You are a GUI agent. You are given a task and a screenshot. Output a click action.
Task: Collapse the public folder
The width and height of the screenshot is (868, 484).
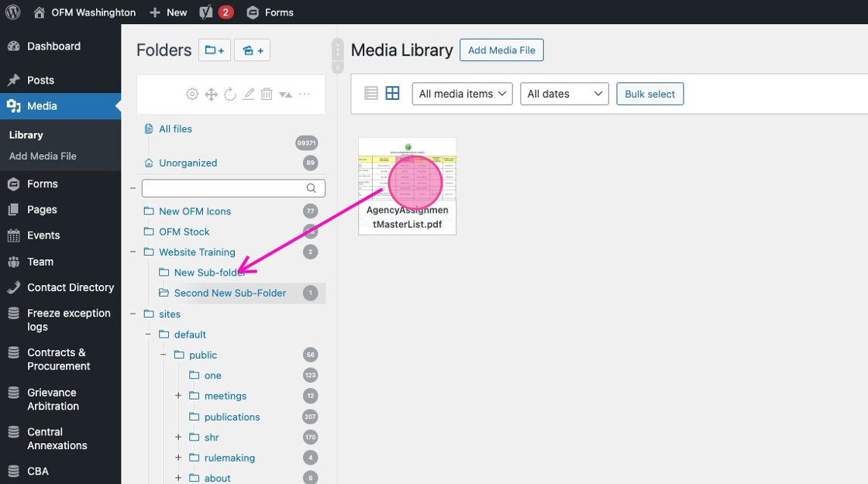coord(164,355)
